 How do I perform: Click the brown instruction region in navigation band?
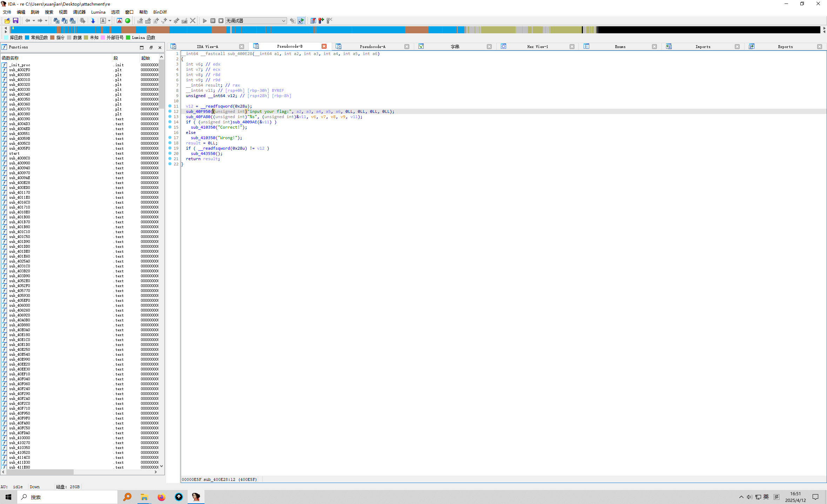[416, 30]
